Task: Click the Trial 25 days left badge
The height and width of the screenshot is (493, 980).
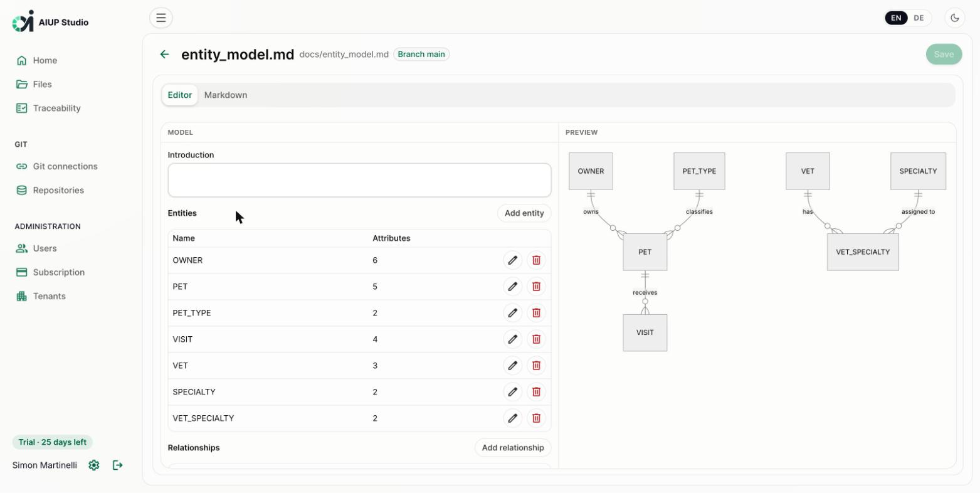Action: pos(53,442)
